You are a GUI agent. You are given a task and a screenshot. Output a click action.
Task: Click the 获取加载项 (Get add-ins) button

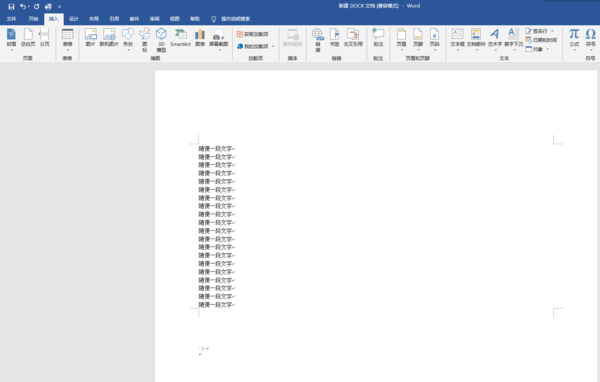[x=253, y=34]
